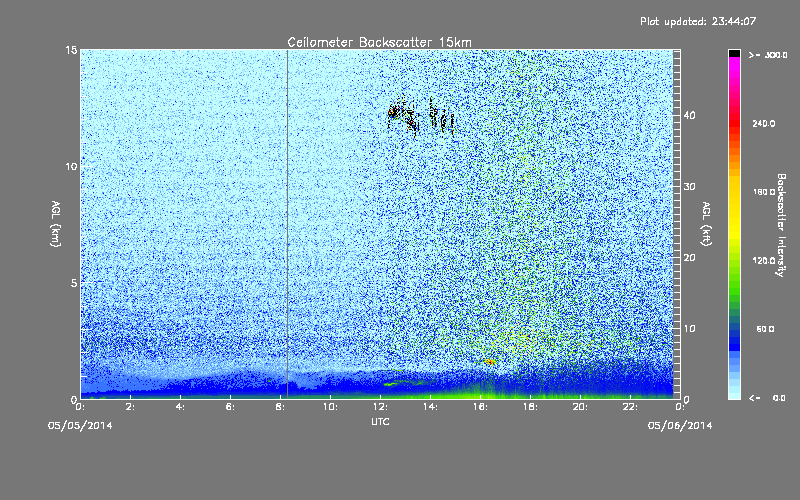Click the "240.0" colorbar label
Screen dimensions: 800x500
764,124
